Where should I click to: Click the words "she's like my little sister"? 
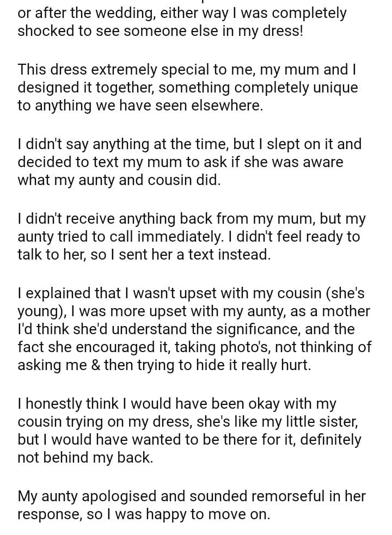(x=275, y=421)
